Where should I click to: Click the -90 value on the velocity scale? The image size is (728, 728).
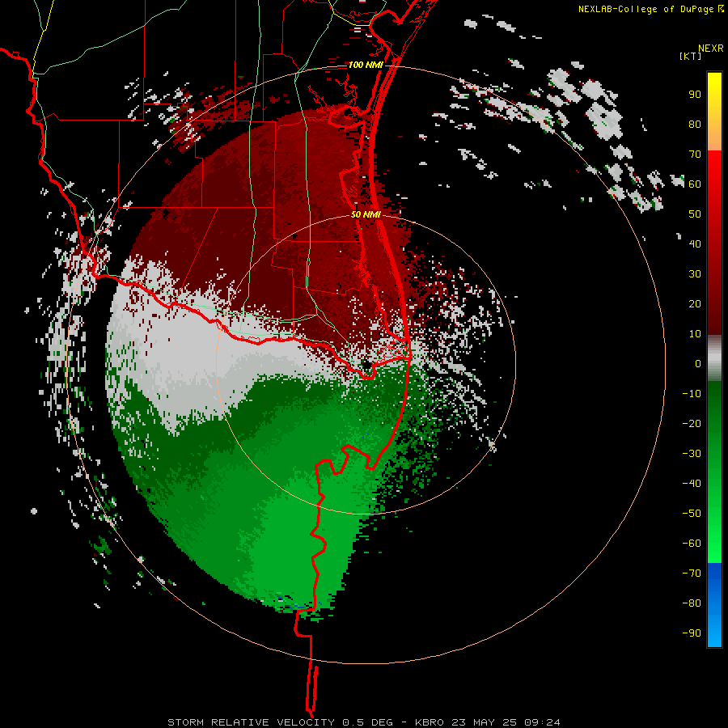click(x=692, y=633)
